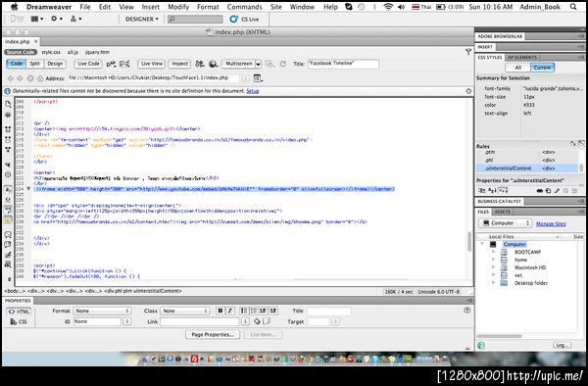Click the Spotlight search magnifier icon
The width and height of the screenshot is (588, 386).
click(573, 7)
